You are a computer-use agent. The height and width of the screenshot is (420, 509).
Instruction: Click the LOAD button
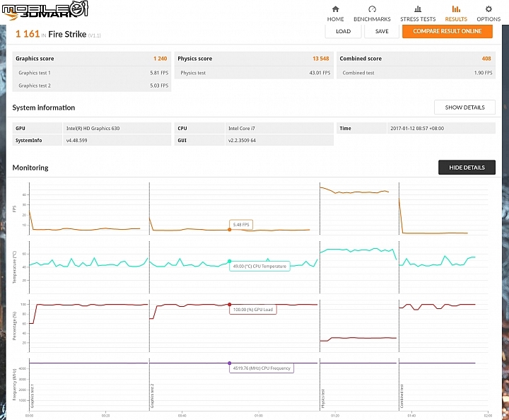tap(343, 32)
